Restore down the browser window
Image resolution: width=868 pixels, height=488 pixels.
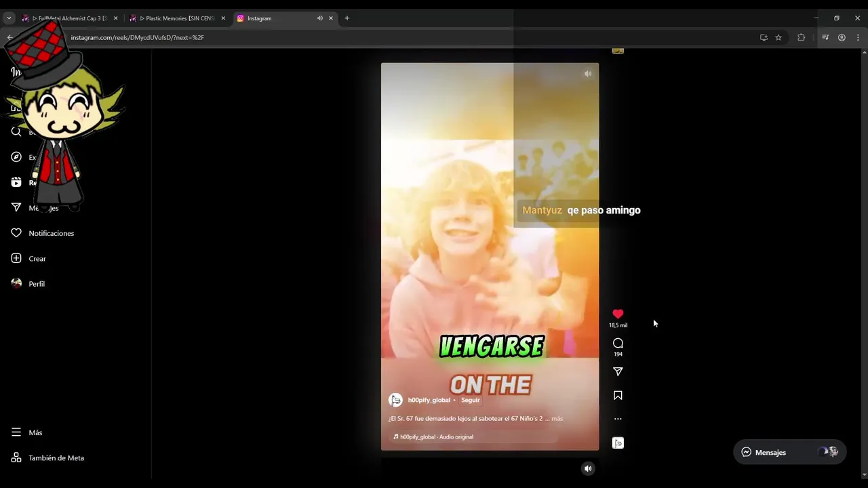(x=837, y=18)
